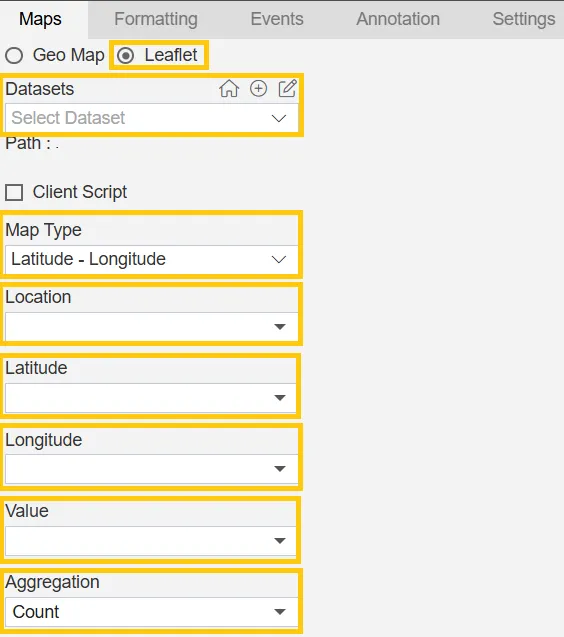
Task: Switch to the Events tab
Action: 277,19
